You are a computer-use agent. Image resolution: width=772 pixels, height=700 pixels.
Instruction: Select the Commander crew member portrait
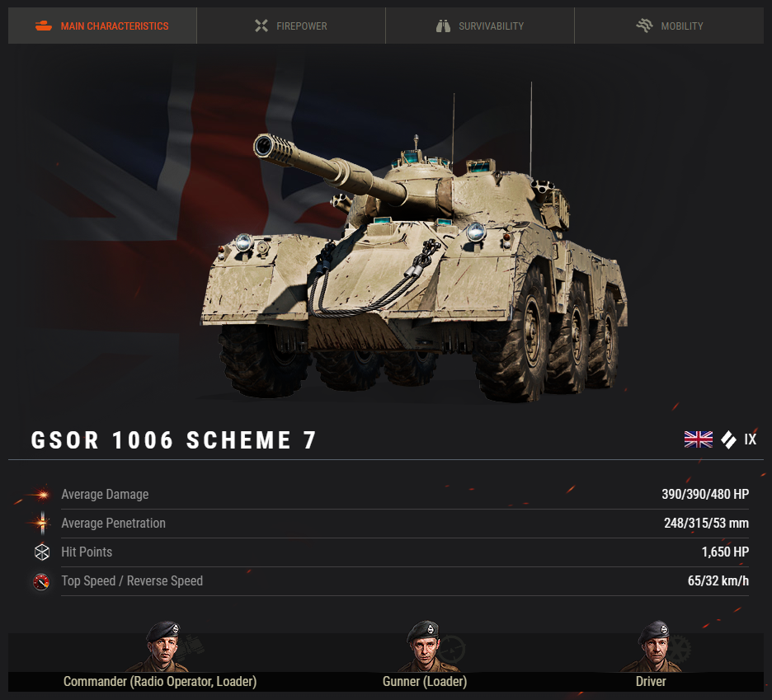[163, 646]
